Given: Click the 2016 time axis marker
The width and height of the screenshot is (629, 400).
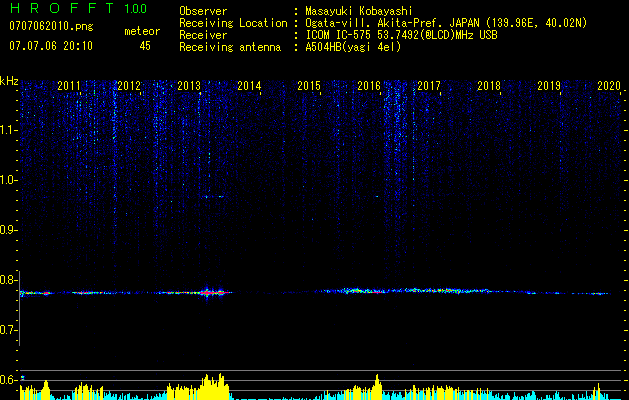Looking at the screenshot, I should [369, 85].
